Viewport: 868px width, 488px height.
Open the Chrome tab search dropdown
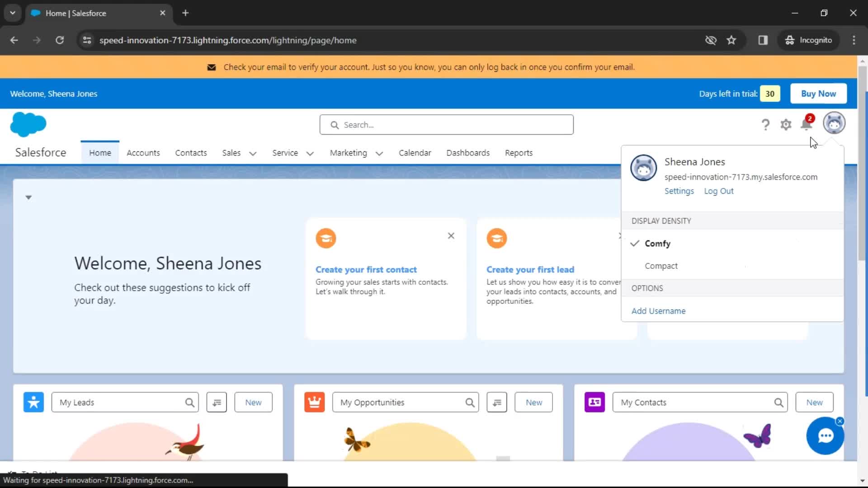tap(13, 13)
